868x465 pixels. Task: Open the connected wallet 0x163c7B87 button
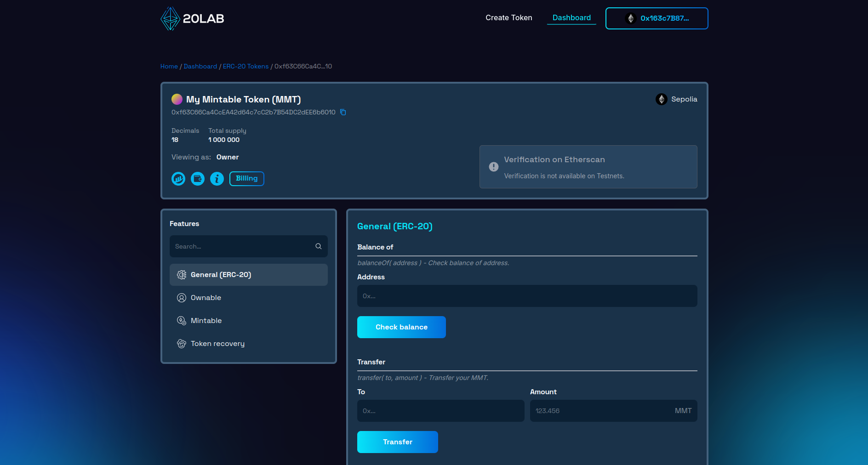(657, 18)
